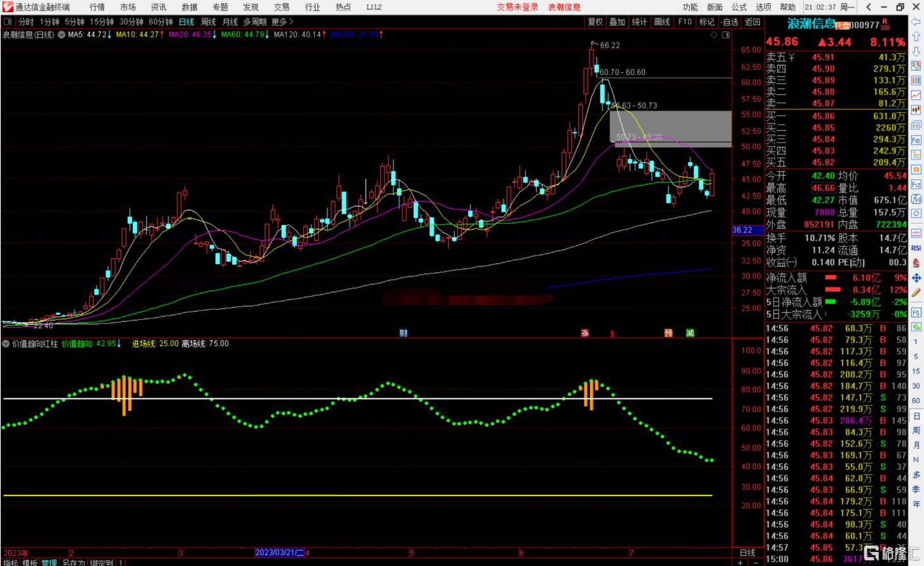Select the RSI indicator sidebar icon
Viewport: 924px width, 566px height.
pyautogui.click(x=916, y=248)
